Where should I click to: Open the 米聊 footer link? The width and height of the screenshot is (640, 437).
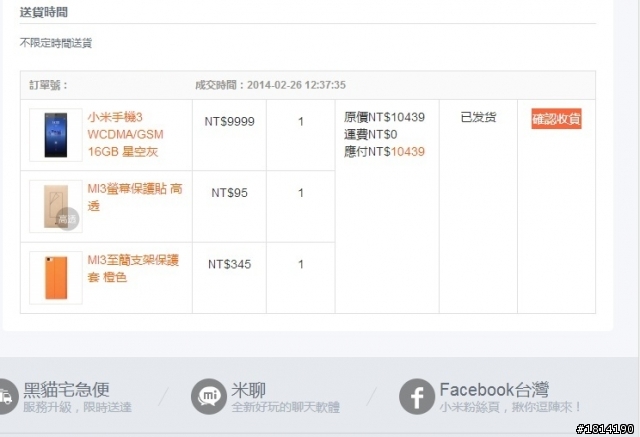pos(249,390)
